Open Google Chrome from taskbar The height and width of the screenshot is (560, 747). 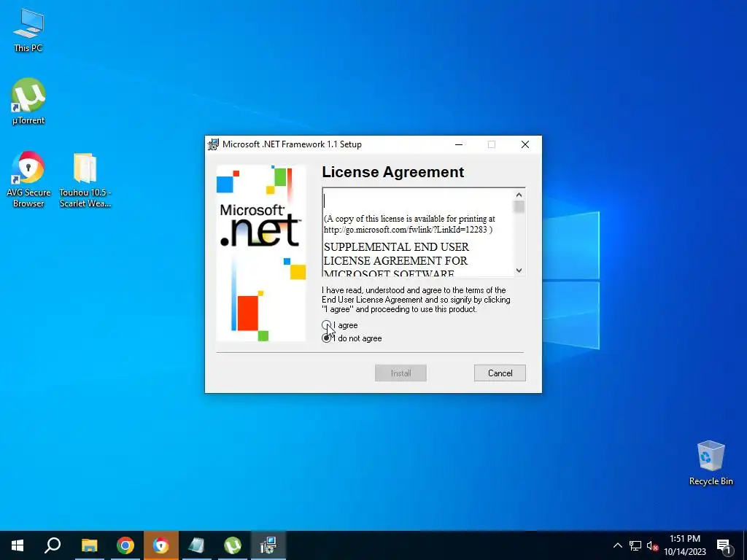(125, 545)
